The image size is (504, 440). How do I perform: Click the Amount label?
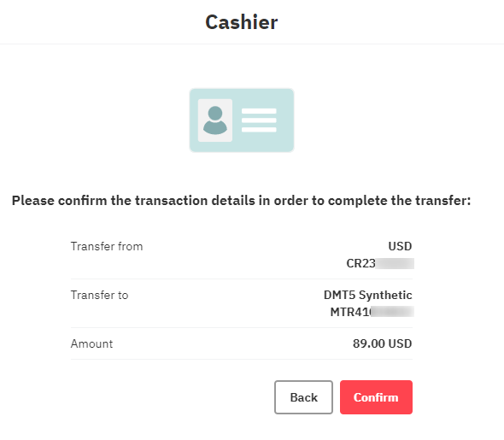[x=91, y=343]
